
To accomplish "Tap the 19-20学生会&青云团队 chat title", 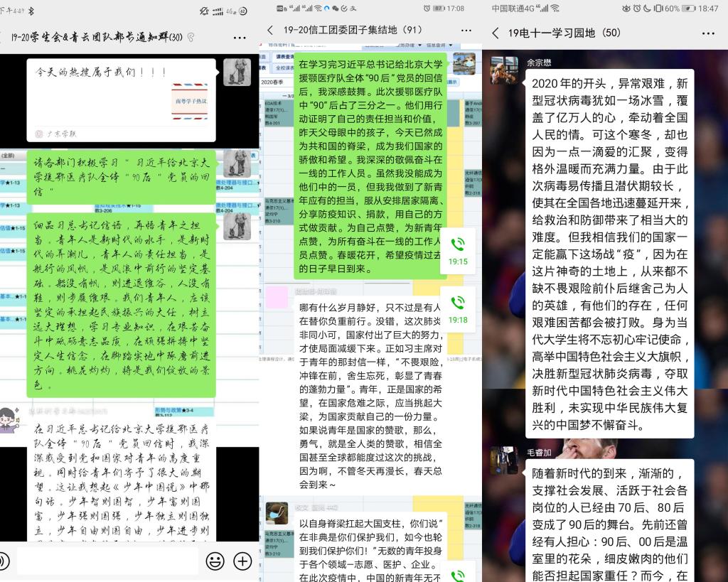I will 97,37.
